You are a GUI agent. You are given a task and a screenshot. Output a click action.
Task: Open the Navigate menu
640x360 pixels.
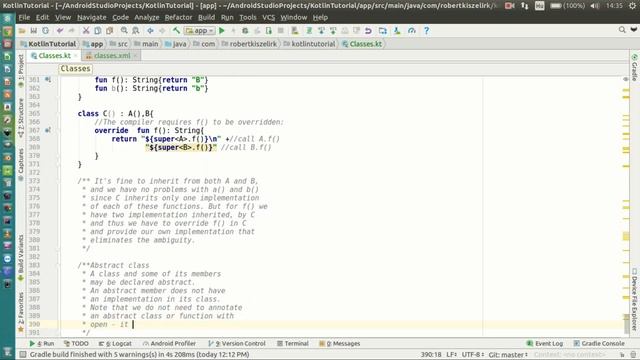91,18
